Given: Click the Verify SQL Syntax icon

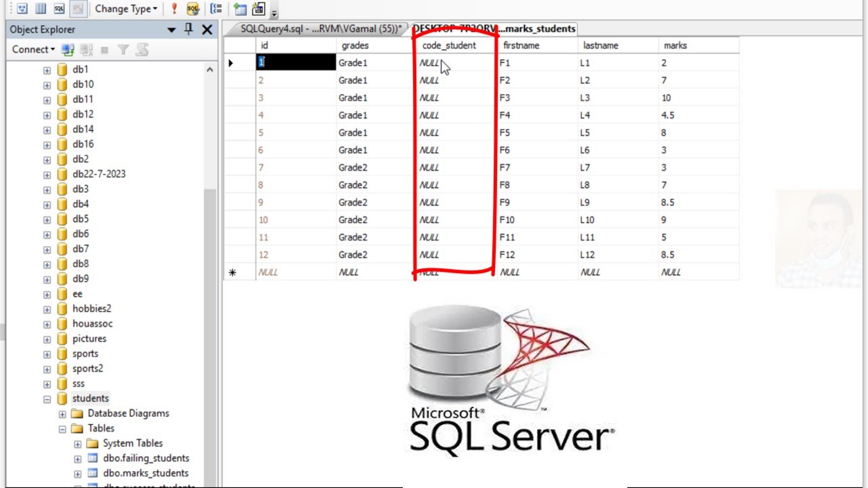Looking at the screenshot, I should click(193, 9).
